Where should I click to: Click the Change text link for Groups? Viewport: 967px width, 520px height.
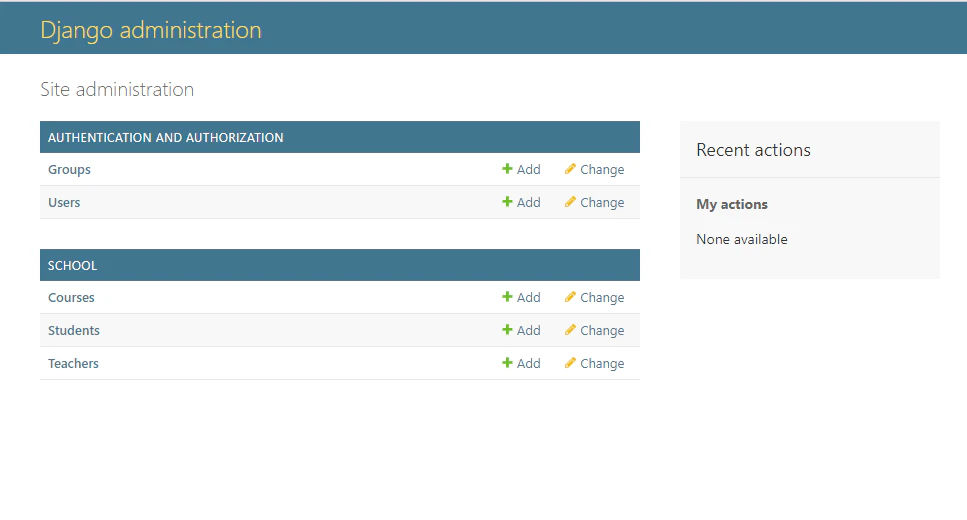(602, 170)
